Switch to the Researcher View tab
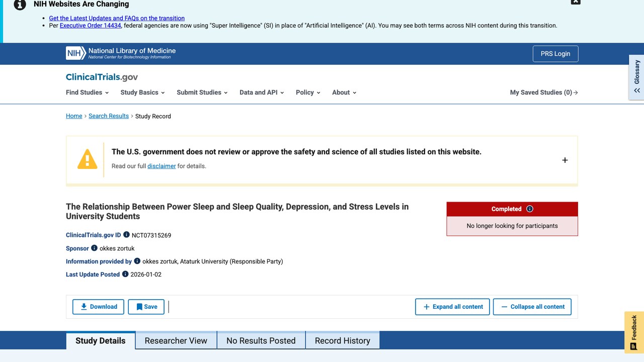Image resolution: width=644 pixels, height=362 pixels. click(176, 340)
